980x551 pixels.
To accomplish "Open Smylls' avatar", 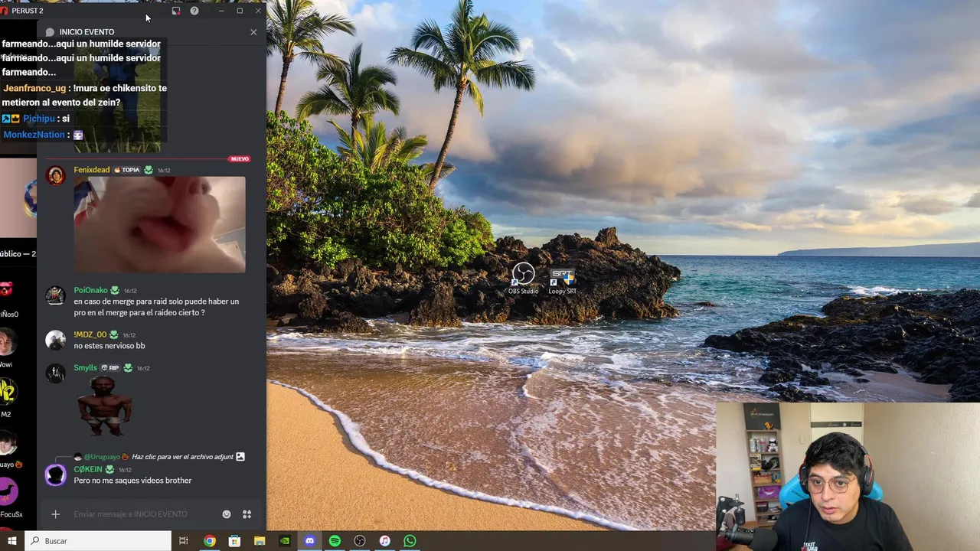I will [55, 373].
